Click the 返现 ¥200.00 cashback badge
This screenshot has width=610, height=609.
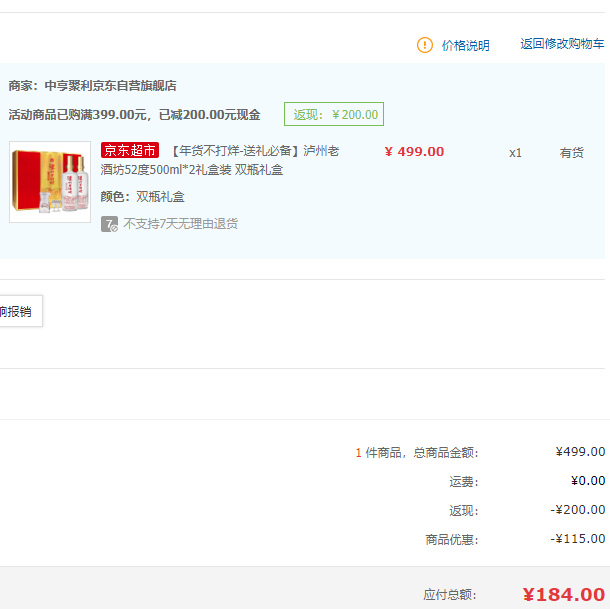(334, 114)
